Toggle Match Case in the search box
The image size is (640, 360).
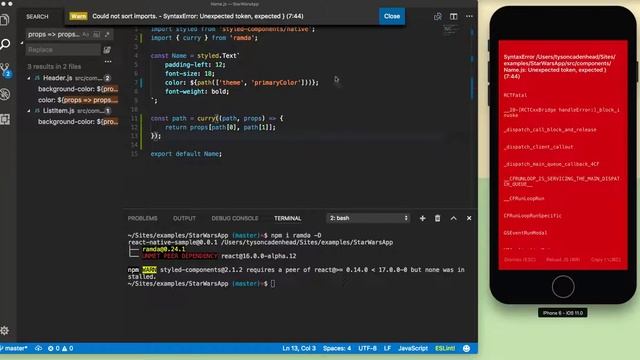tap(86, 35)
